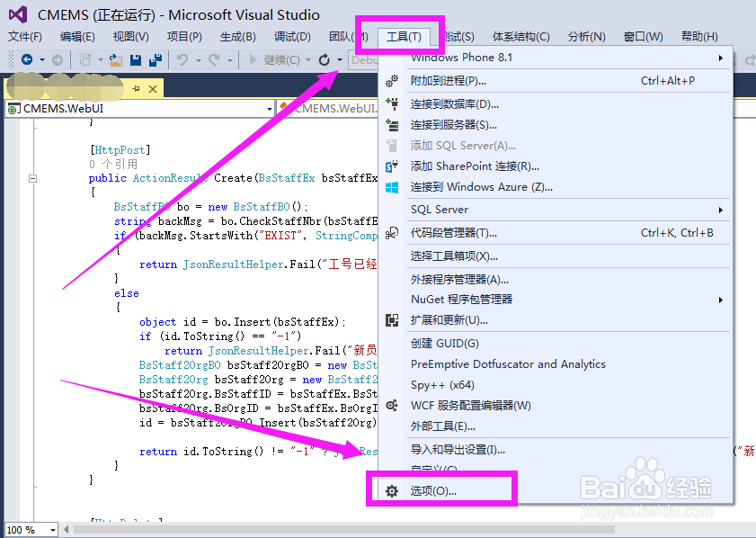Click the HttpPost attribute text in code
756x538 pixels.
pyautogui.click(x=120, y=150)
